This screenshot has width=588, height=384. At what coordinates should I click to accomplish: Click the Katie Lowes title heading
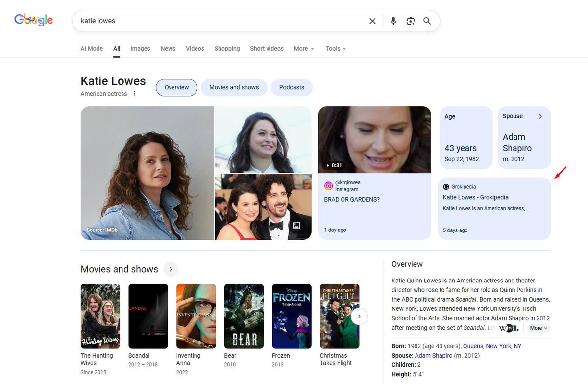pyautogui.click(x=113, y=81)
